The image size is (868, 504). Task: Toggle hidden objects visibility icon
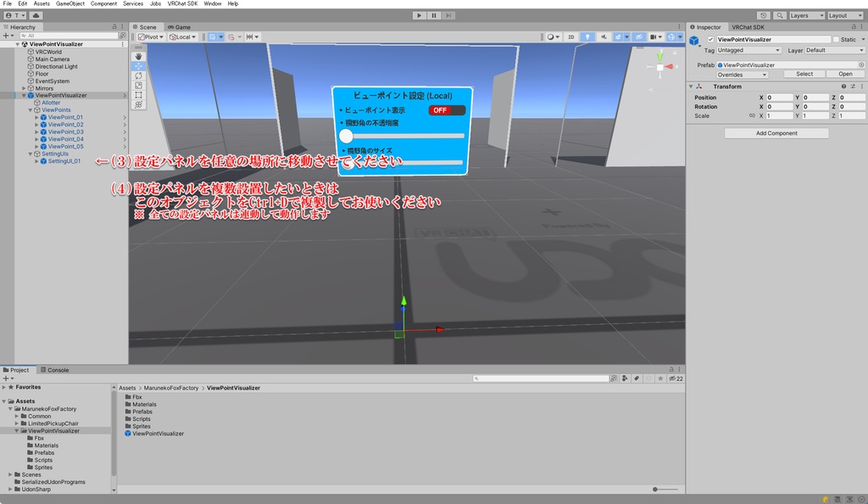coord(639,37)
